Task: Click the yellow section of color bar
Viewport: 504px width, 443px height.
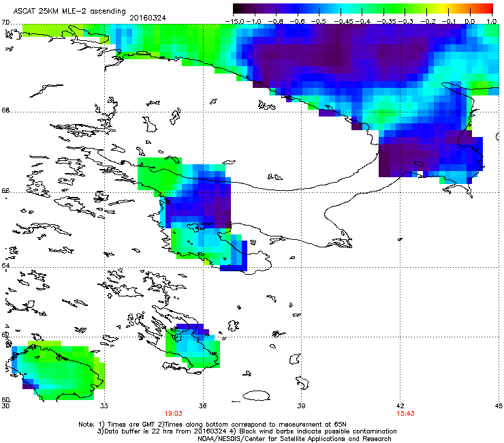Action: pyautogui.click(x=445, y=9)
